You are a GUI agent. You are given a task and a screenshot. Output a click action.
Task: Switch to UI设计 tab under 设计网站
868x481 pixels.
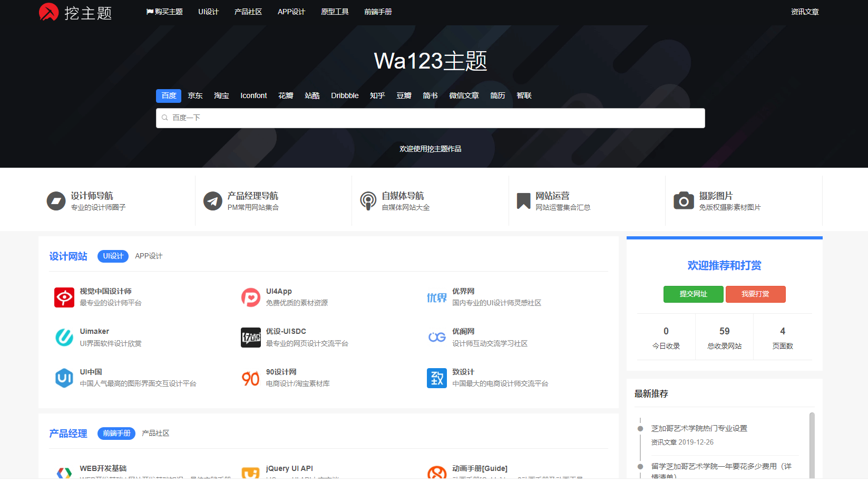pos(113,256)
